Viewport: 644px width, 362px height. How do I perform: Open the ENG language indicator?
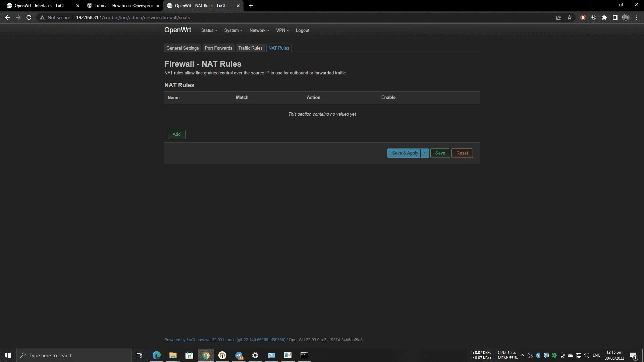point(596,355)
